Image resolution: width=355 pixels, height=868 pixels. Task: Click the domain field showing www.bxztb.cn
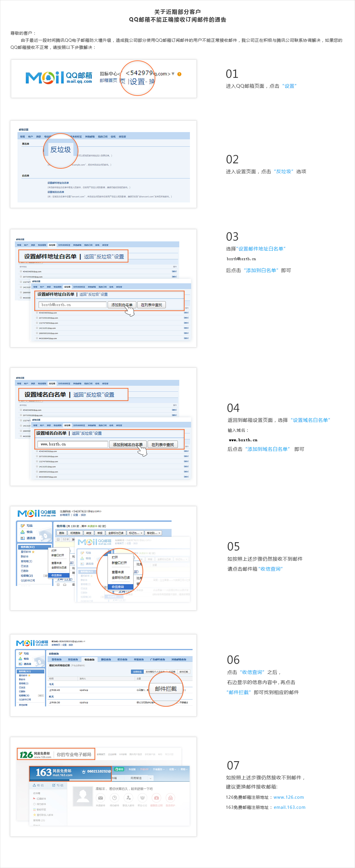tap(72, 445)
